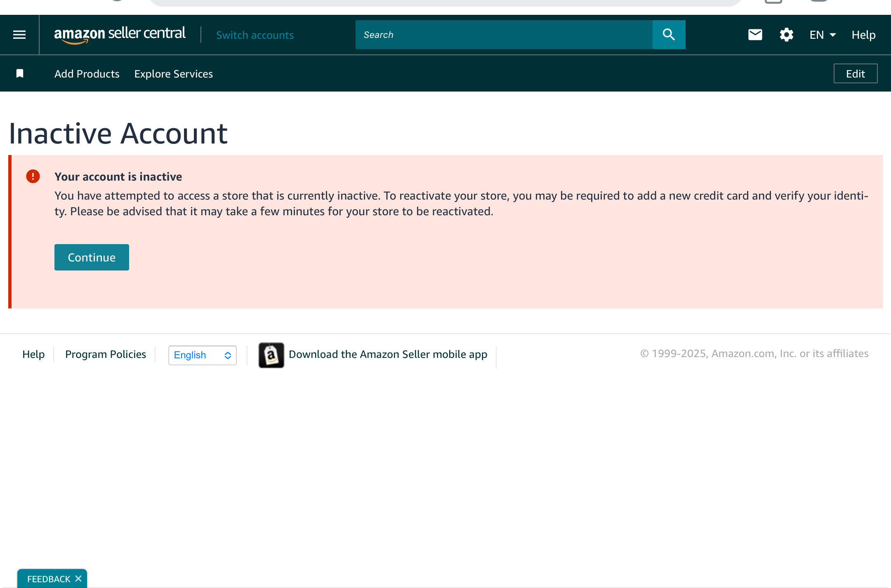Open Explore Services from the favorites bar

[174, 74]
